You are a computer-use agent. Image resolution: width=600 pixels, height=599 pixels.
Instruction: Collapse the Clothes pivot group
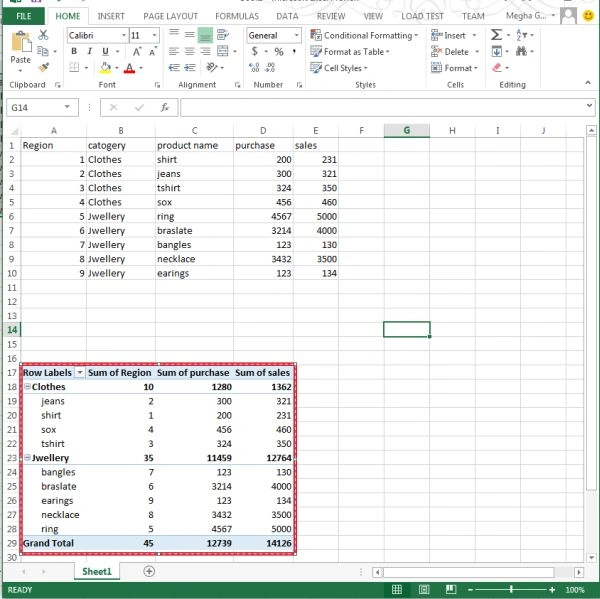(x=28, y=387)
